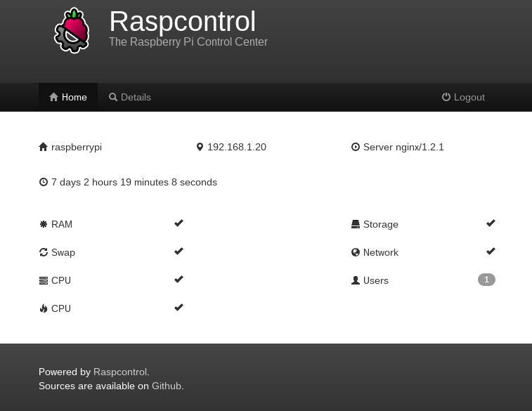Open the Github sources link
The image size is (532, 411).
(167, 386)
